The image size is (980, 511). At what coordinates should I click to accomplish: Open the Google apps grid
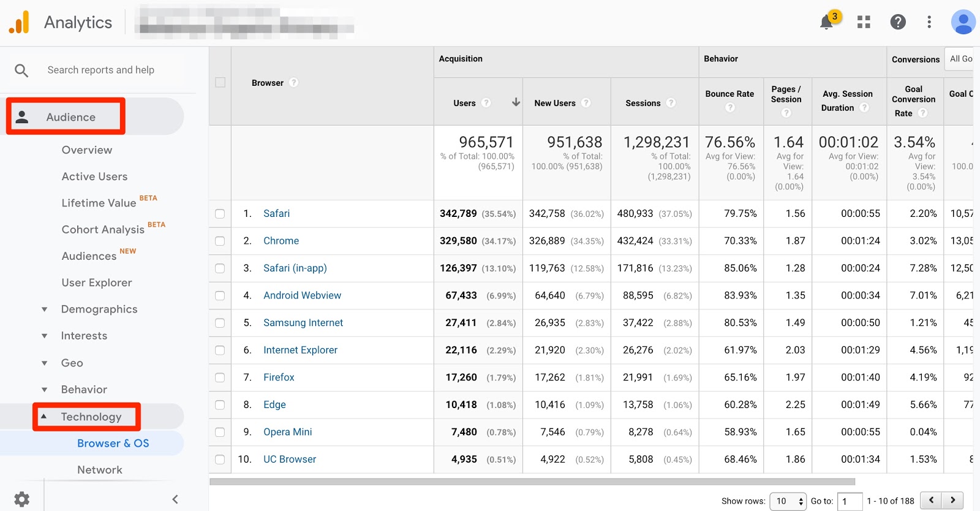point(864,22)
